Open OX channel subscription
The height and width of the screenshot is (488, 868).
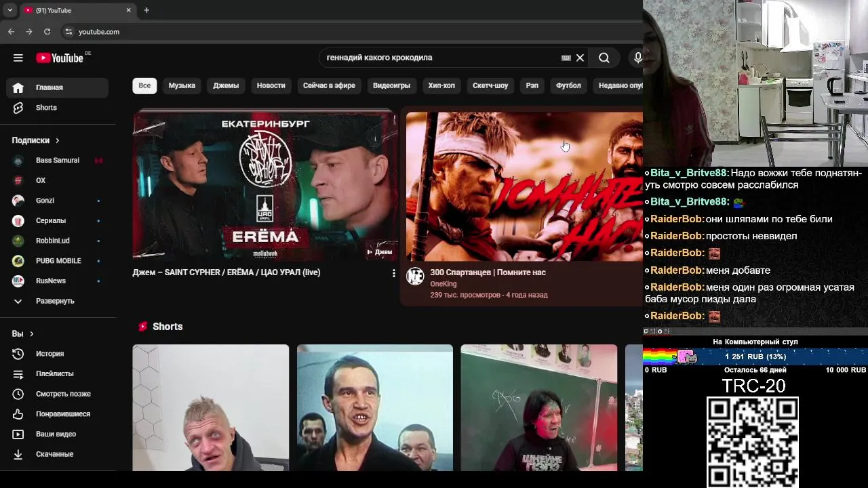58,180
